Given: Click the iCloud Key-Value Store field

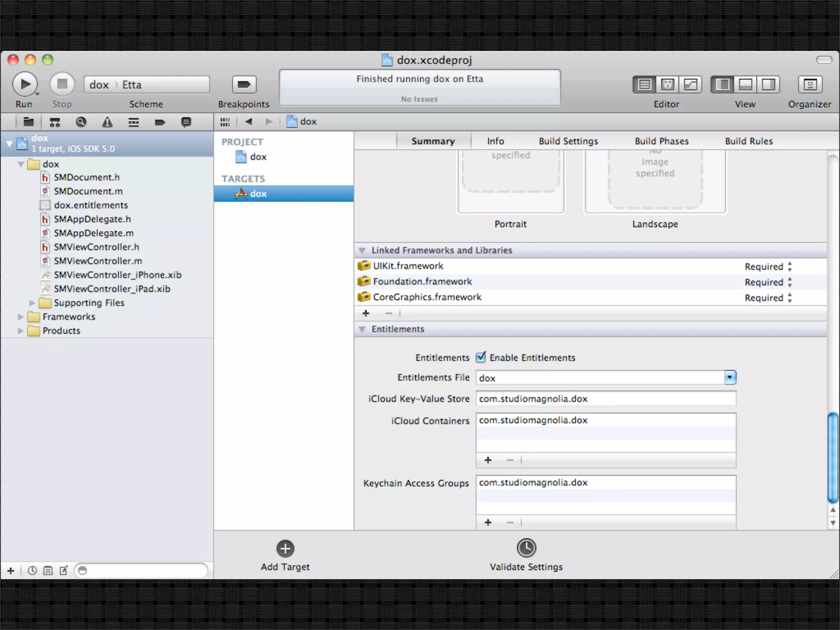Looking at the screenshot, I should tap(605, 399).
